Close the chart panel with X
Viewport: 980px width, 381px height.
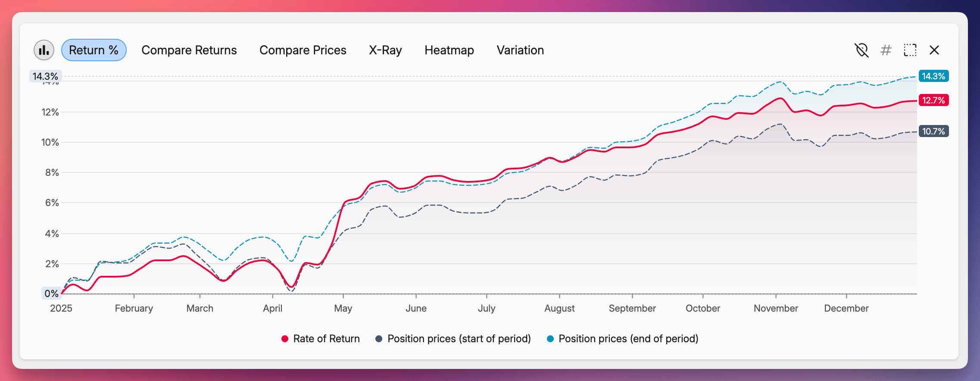pyautogui.click(x=934, y=50)
